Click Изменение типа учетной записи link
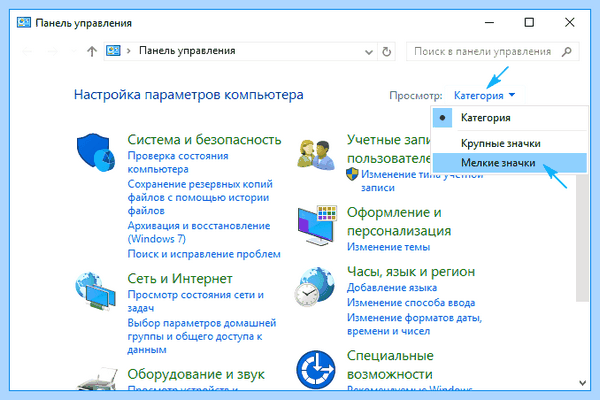 coord(422,181)
